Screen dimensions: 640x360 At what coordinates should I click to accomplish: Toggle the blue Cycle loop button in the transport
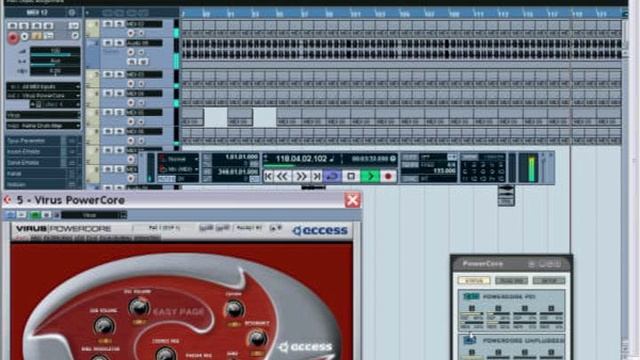[x=332, y=176]
